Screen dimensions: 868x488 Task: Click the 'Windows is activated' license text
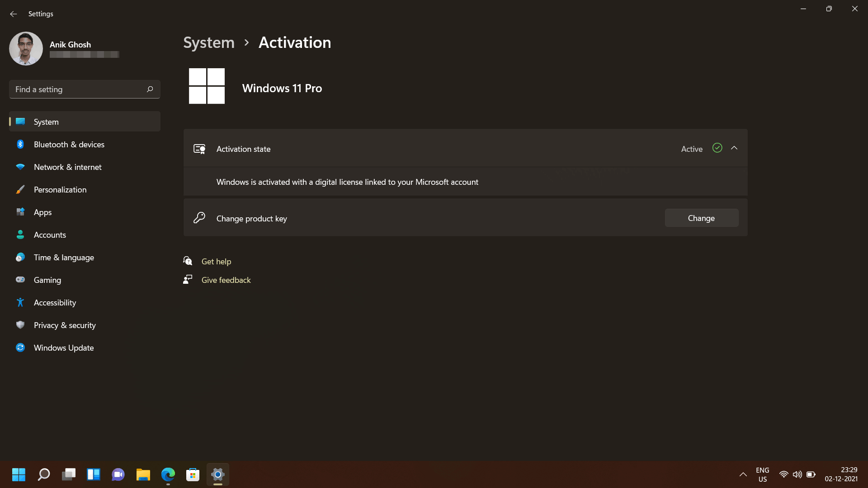(x=347, y=182)
